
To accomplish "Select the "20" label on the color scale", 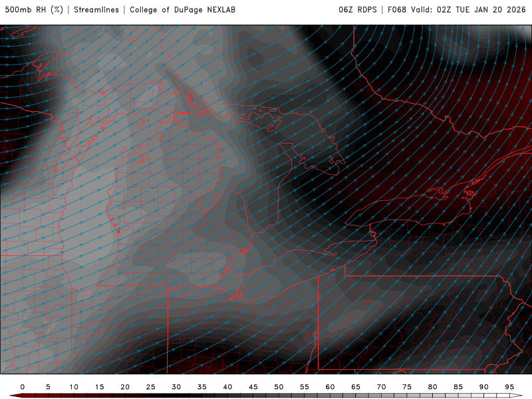I will (x=125, y=387).
